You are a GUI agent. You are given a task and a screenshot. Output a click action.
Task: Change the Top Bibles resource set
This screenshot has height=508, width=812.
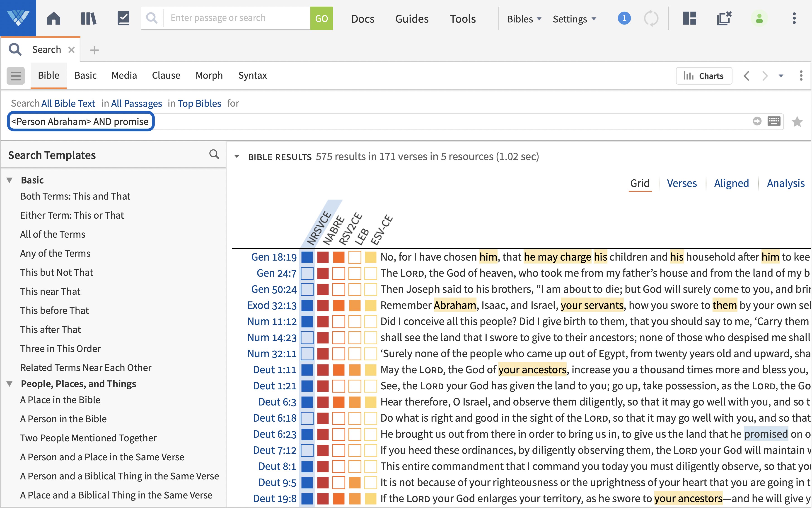click(199, 103)
